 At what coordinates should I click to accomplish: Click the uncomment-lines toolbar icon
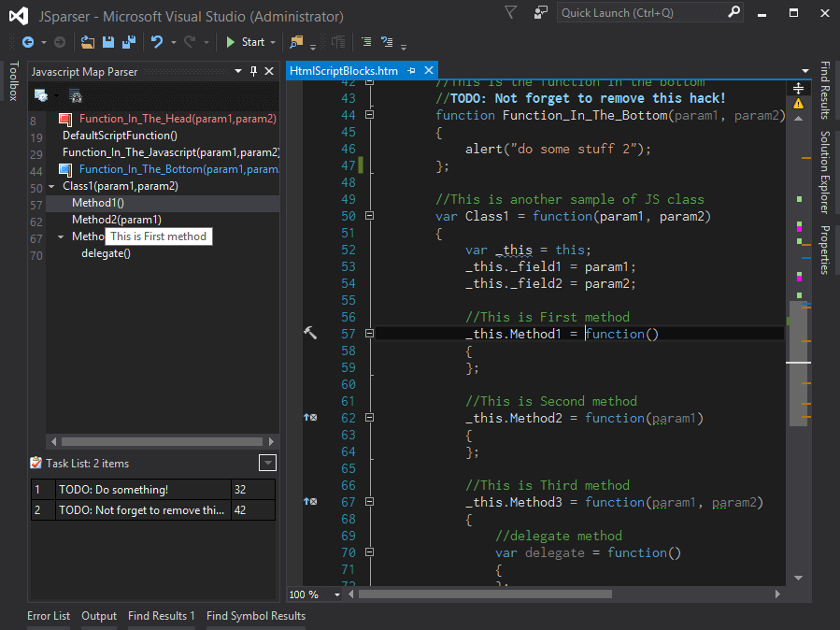(x=387, y=41)
